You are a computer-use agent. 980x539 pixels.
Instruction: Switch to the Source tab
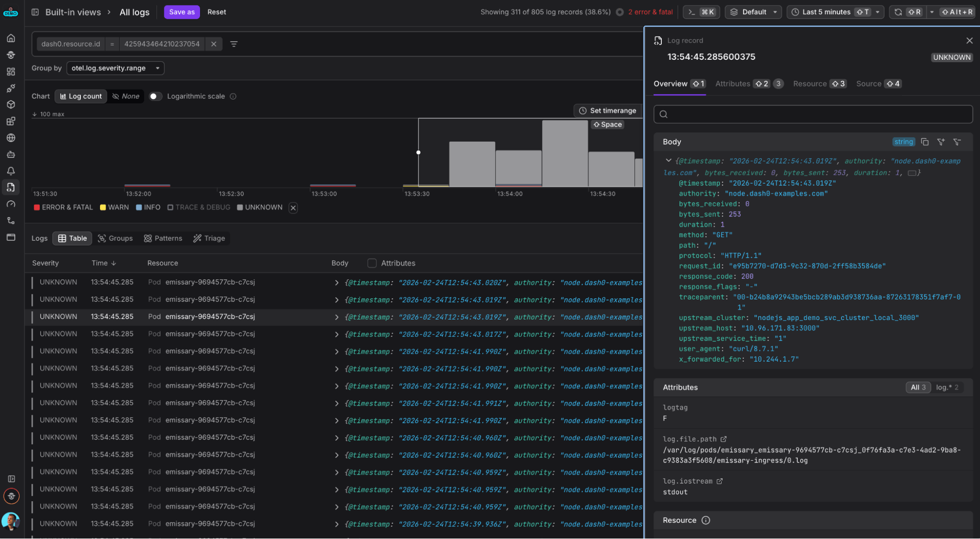878,84
